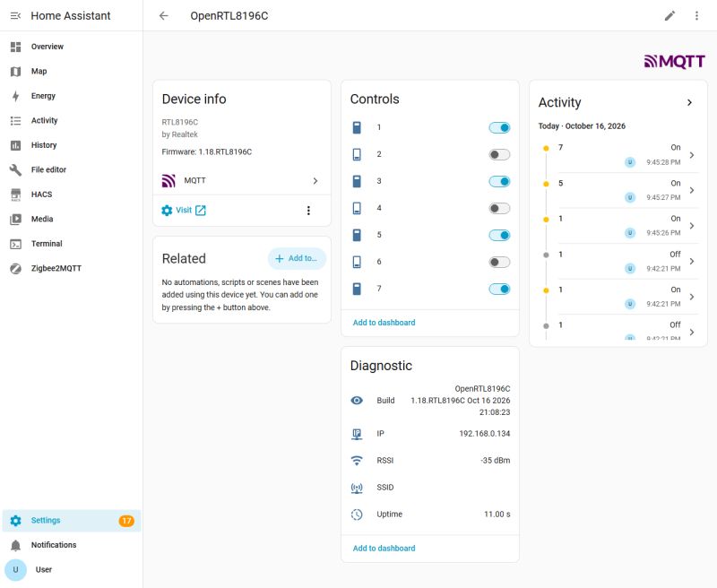Open the User avatar profile
This screenshot has height=588, width=717.
(x=15, y=569)
